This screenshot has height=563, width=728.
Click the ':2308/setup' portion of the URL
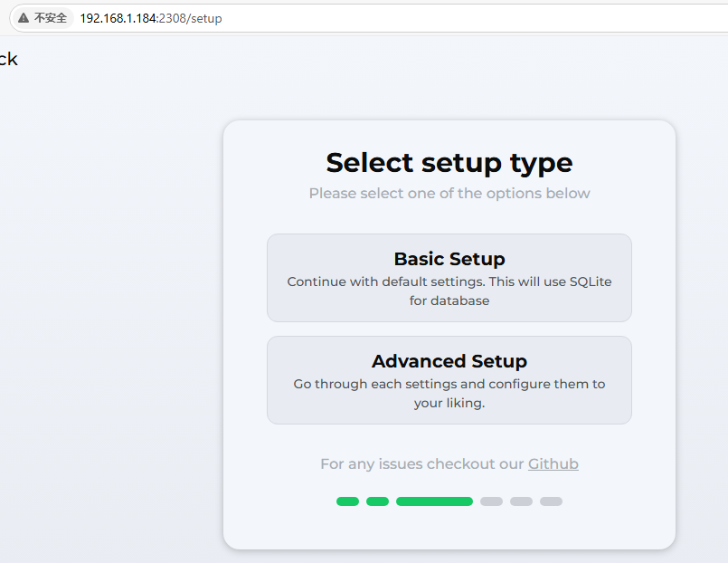tap(190, 19)
